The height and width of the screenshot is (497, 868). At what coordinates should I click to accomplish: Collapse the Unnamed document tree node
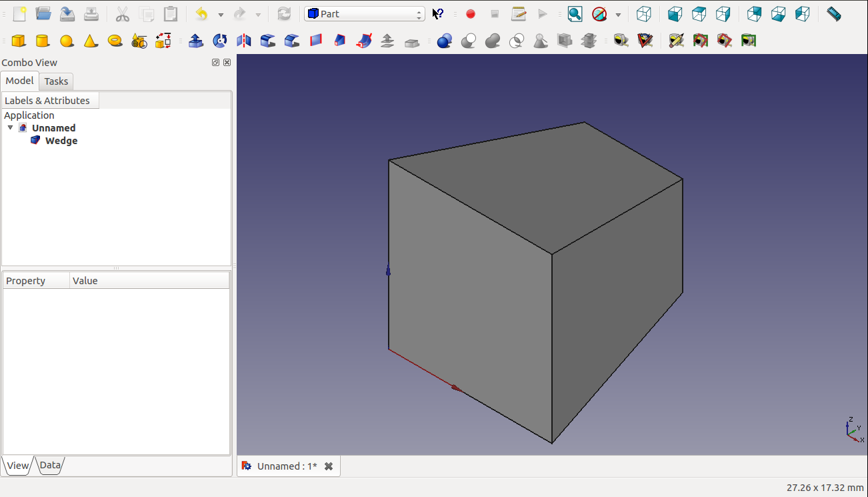11,127
